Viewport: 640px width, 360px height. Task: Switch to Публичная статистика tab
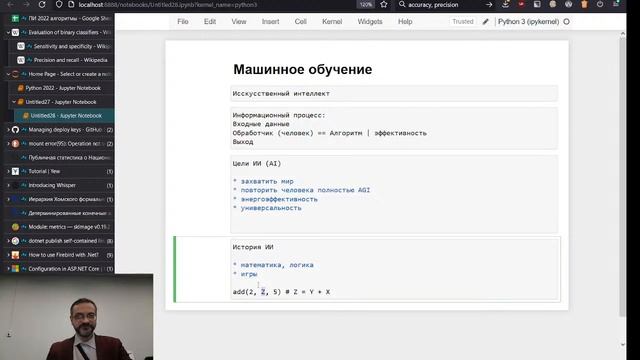(x=60, y=158)
